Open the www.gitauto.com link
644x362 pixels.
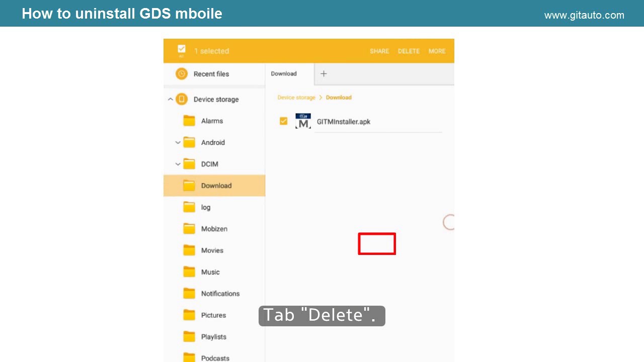pos(584,15)
